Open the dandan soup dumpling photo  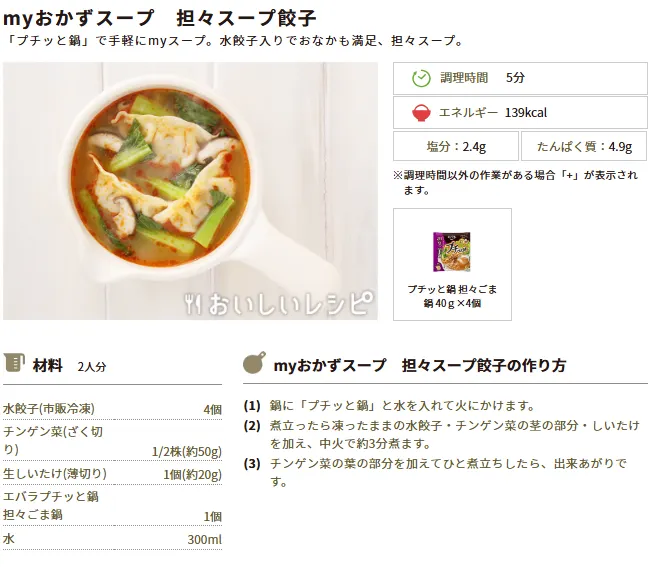(x=190, y=191)
